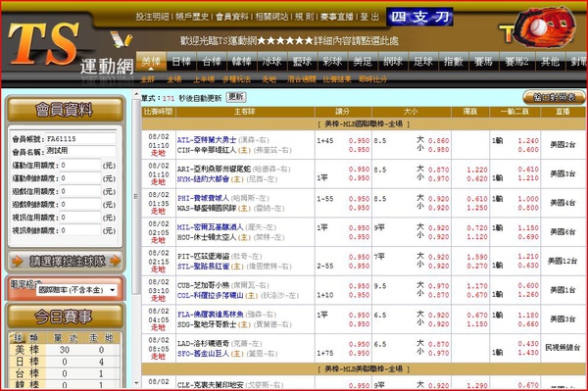Click the 視訊剩餘額度 value field
588x391 pixels.
click(80, 230)
